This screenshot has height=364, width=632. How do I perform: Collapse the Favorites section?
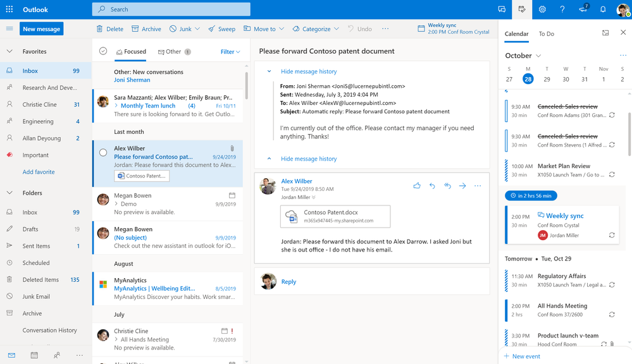pos(9,51)
